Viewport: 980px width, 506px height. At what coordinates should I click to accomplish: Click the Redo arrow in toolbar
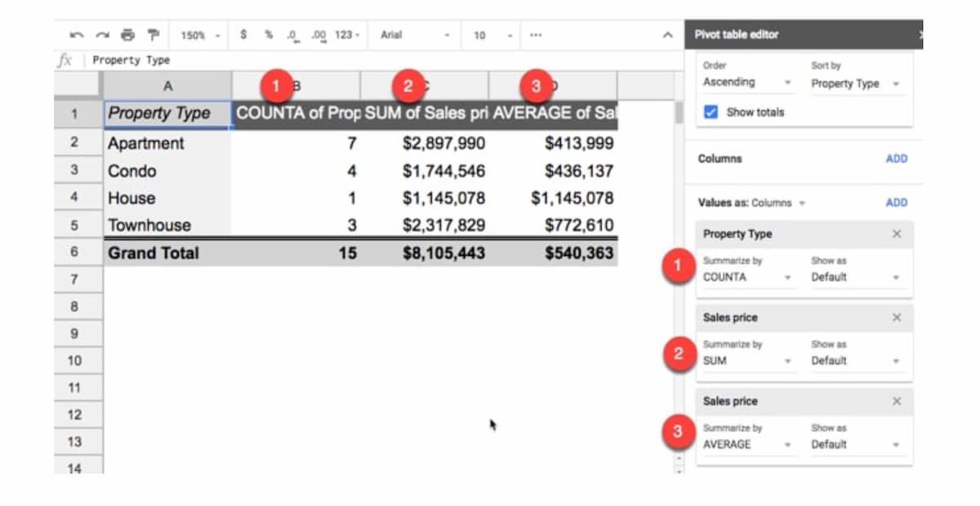tap(102, 35)
